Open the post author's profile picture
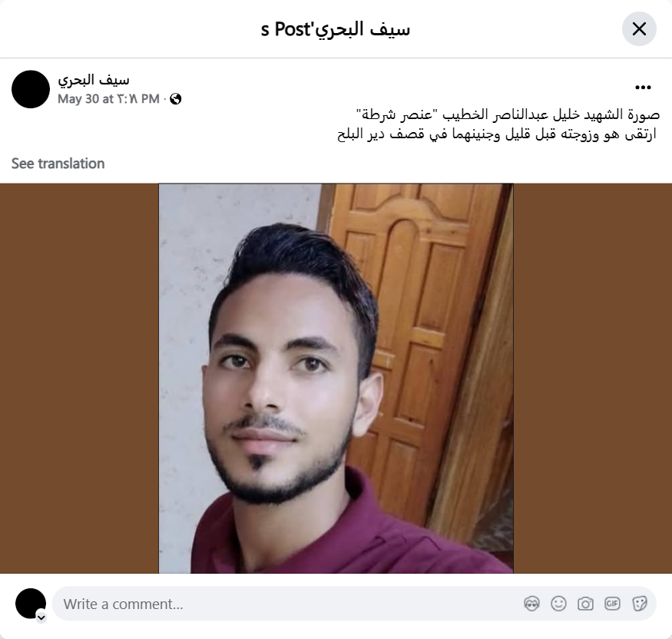 point(31,89)
